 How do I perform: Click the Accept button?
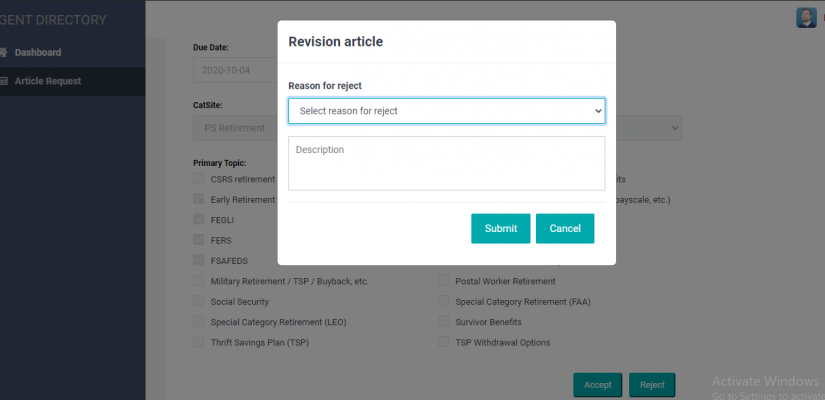(597, 384)
